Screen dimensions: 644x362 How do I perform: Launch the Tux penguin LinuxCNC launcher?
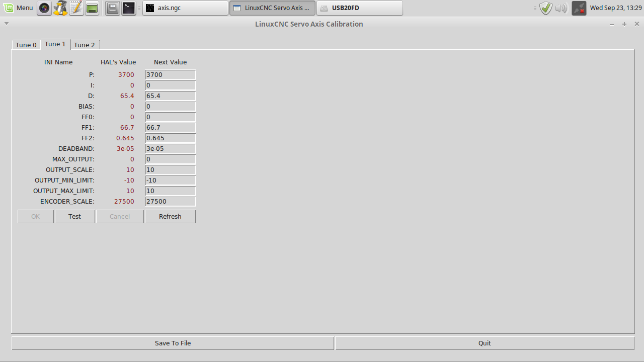(x=60, y=8)
